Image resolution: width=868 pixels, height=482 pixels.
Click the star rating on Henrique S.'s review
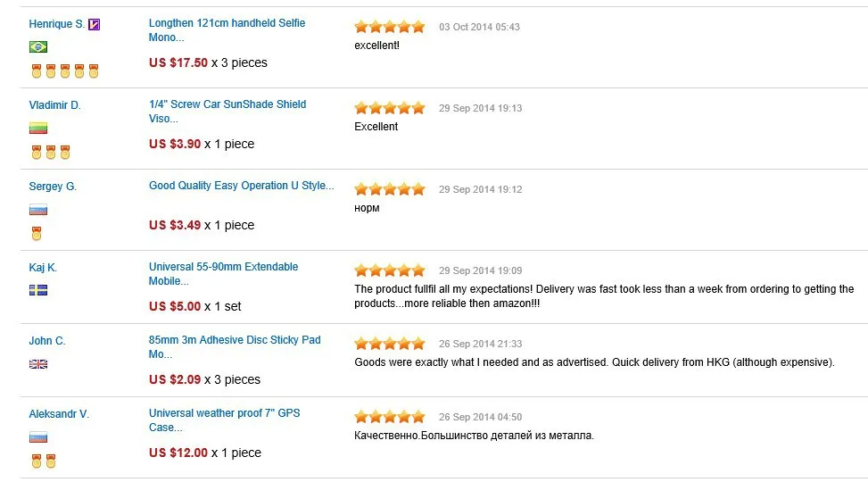point(390,27)
